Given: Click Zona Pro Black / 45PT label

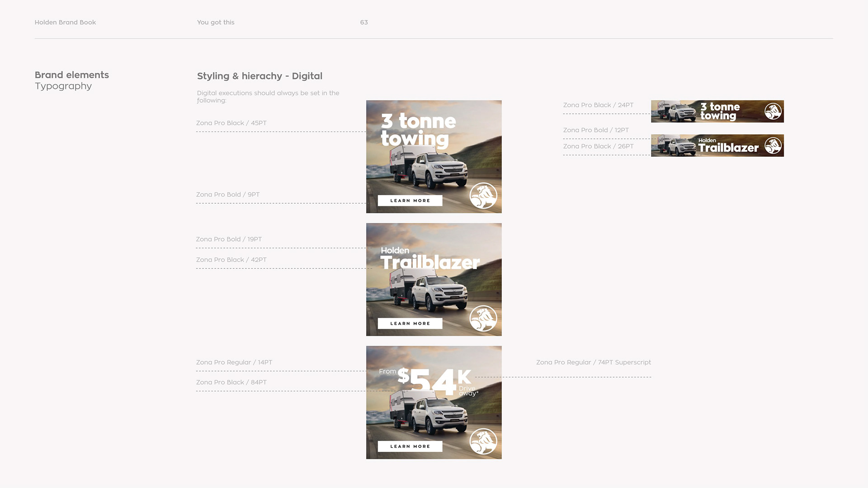Looking at the screenshot, I should tap(231, 123).
